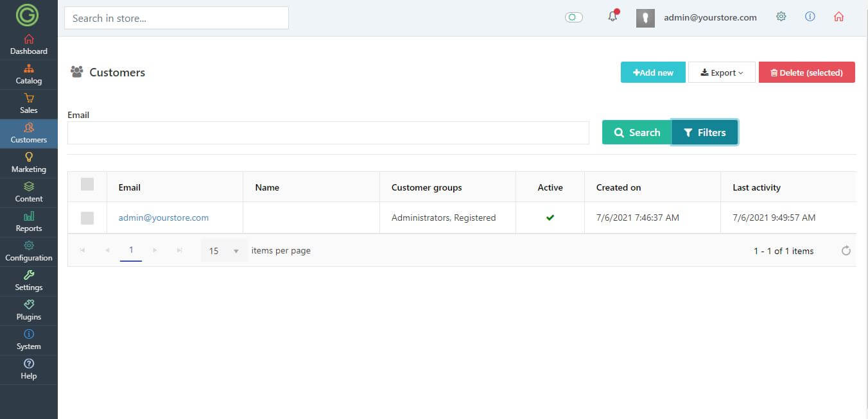Viewport: 868px width, 419px height.
Task: Select page 1 in pager
Action: coord(131,250)
